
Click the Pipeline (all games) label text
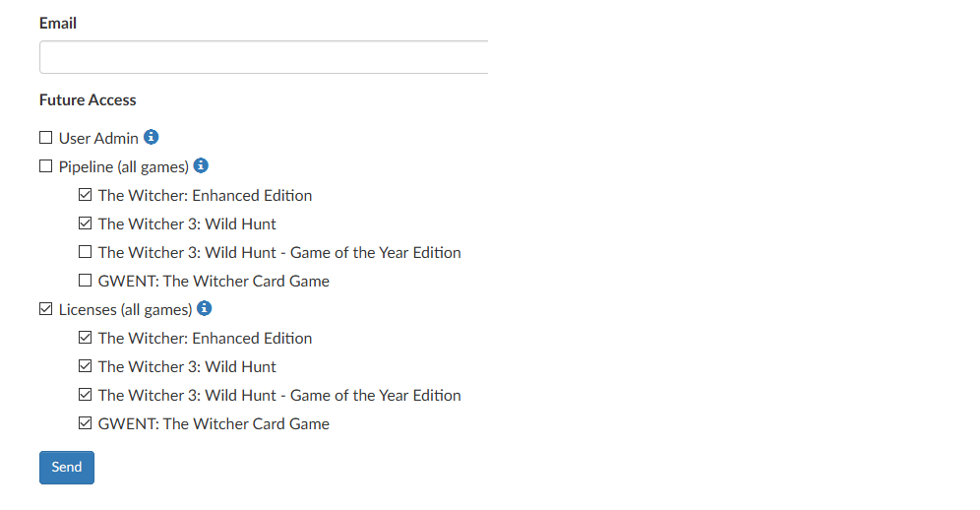pos(124,167)
